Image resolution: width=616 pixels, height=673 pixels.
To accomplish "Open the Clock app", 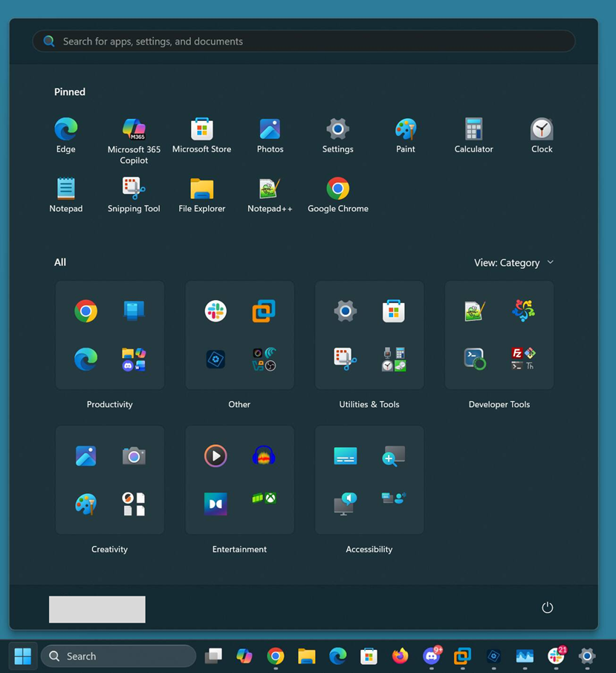I will 542,130.
